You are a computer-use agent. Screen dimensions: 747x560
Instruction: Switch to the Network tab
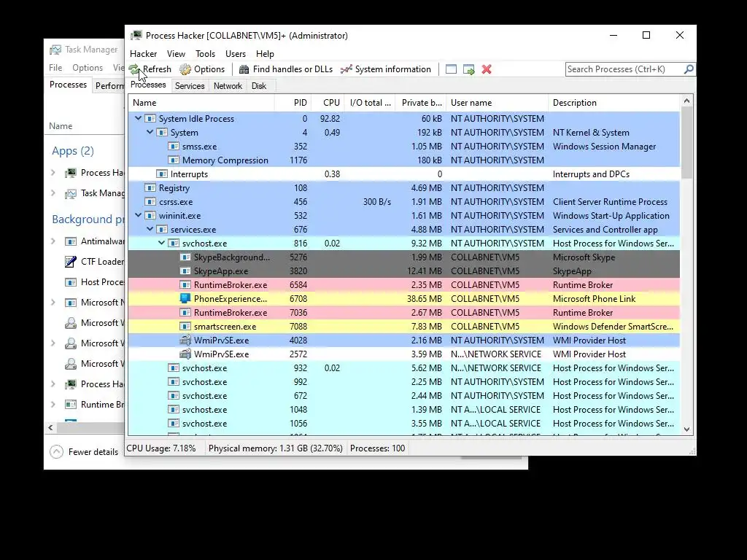tap(228, 86)
